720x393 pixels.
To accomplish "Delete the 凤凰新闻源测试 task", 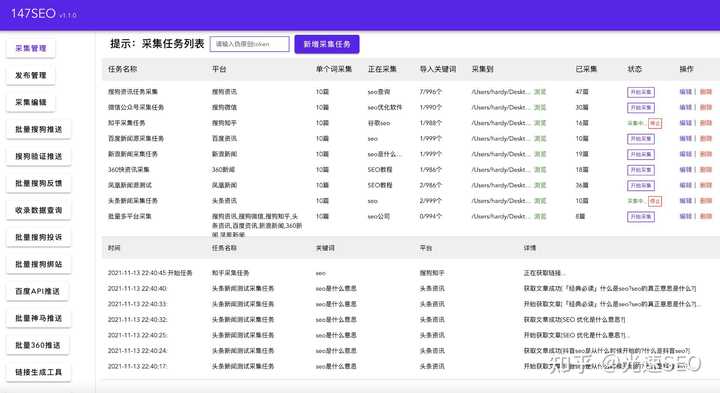I will point(706,185).
